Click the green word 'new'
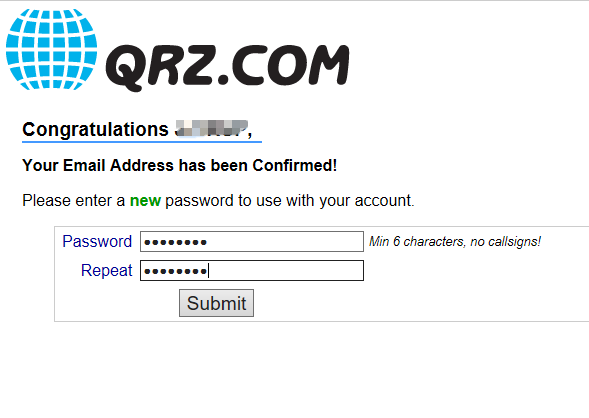Screen dimensions: 589x418 (145, 201)
